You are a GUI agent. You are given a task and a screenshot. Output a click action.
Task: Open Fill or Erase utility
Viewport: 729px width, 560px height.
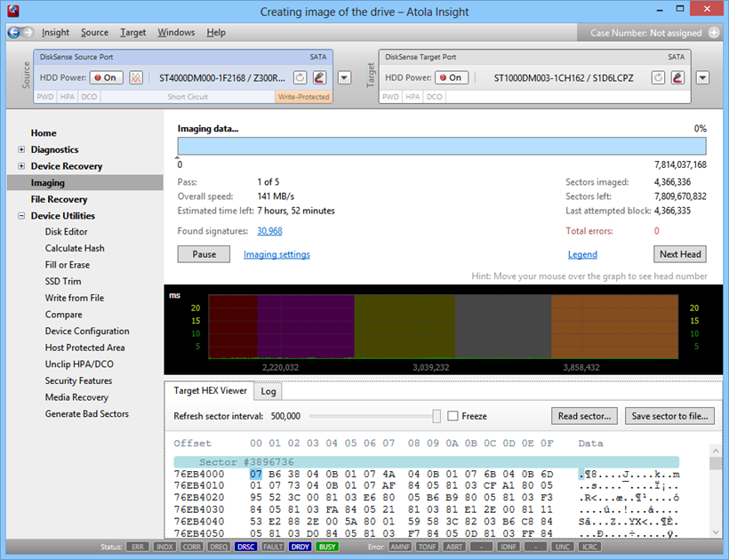[68, 265]
